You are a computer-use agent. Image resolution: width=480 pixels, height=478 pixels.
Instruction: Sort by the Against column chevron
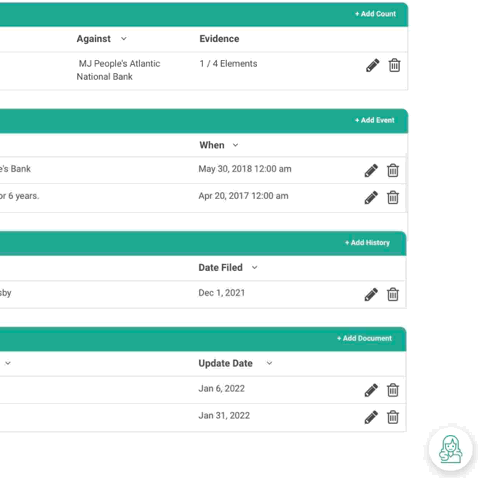point(124,39)
